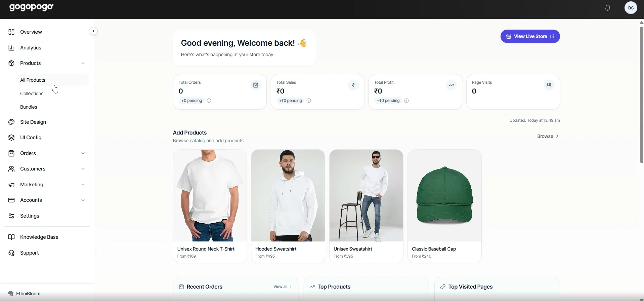Collapse the Products menu section
This screenshot has width=644, height=301.
pyautogui.click(x=83, y=63)
